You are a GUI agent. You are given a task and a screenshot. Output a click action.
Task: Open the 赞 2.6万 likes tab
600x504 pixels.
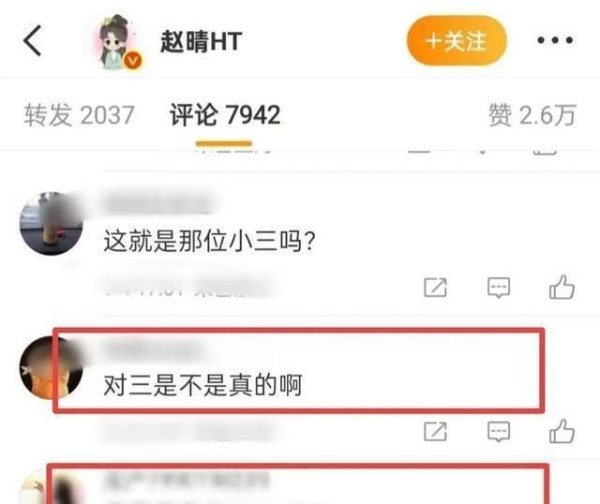click(532, 115)
